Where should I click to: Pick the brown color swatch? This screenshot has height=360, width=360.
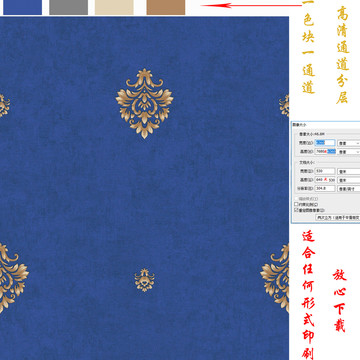pos(166,7)
